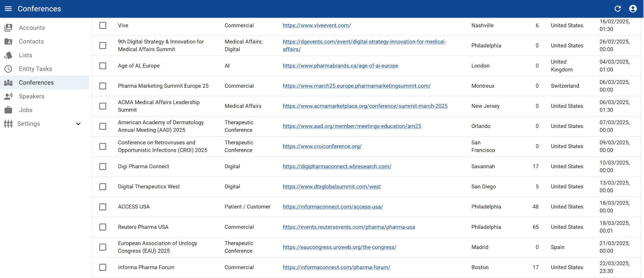Tick the Informa Pharma Forum checkbox
This screenshot has height=278, width=644.
tap(103, 267)
